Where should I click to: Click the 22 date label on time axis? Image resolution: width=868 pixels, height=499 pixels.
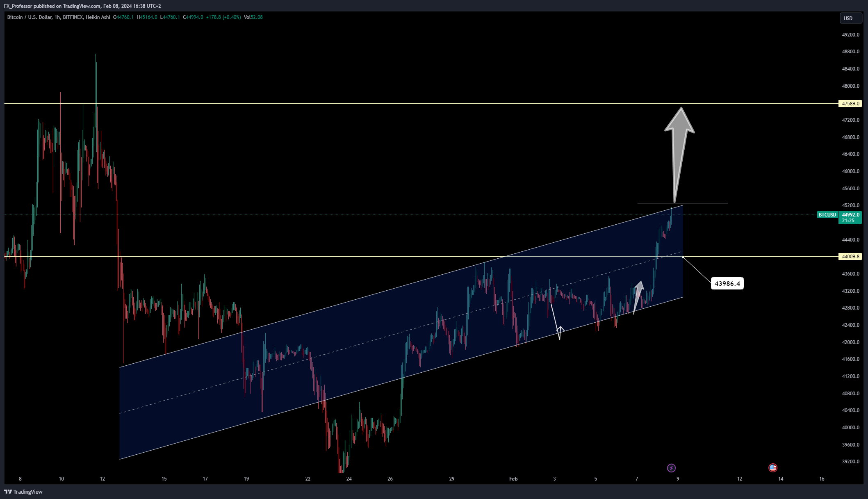pos(308,479)
